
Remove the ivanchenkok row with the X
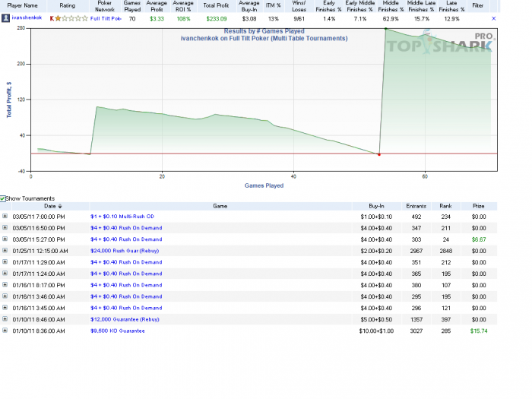click(494, 19)
